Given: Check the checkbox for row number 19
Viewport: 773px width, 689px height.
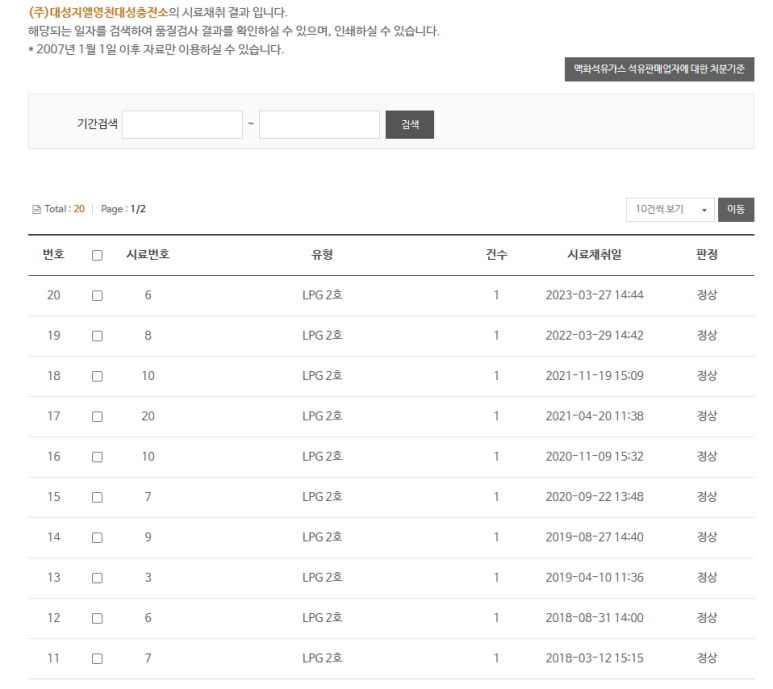Looking at the screenshot, I should coord(98,336).
